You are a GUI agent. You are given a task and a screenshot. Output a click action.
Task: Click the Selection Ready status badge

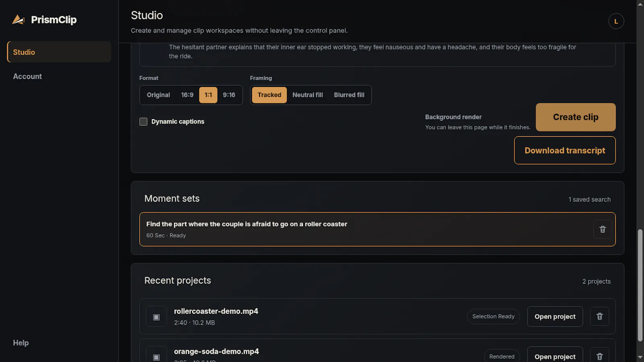coord(493,317)
